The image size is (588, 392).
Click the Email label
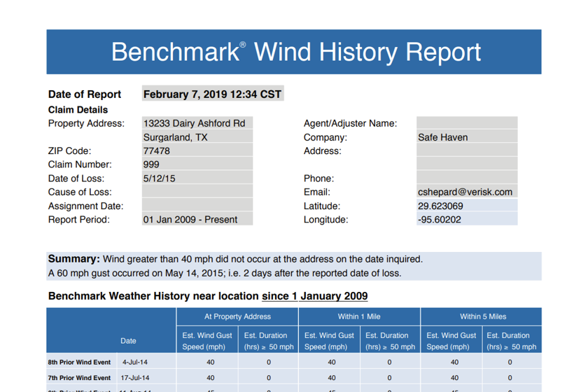click(x=317, y=192)
